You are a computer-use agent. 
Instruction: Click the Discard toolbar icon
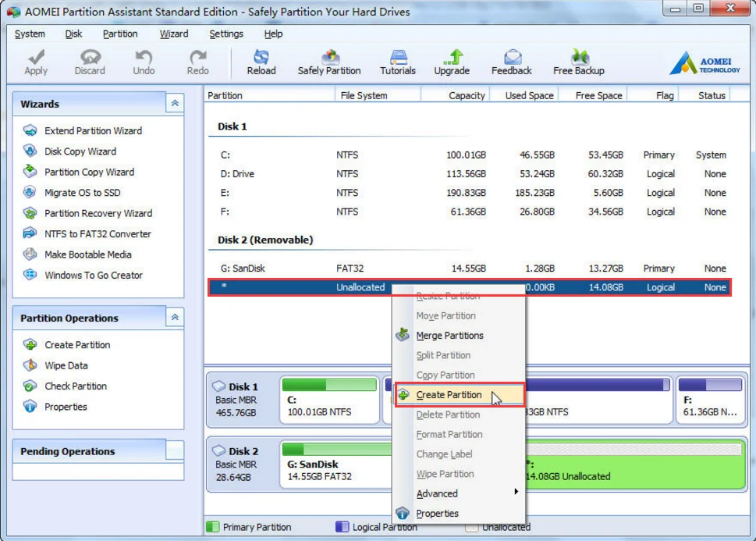90,57
